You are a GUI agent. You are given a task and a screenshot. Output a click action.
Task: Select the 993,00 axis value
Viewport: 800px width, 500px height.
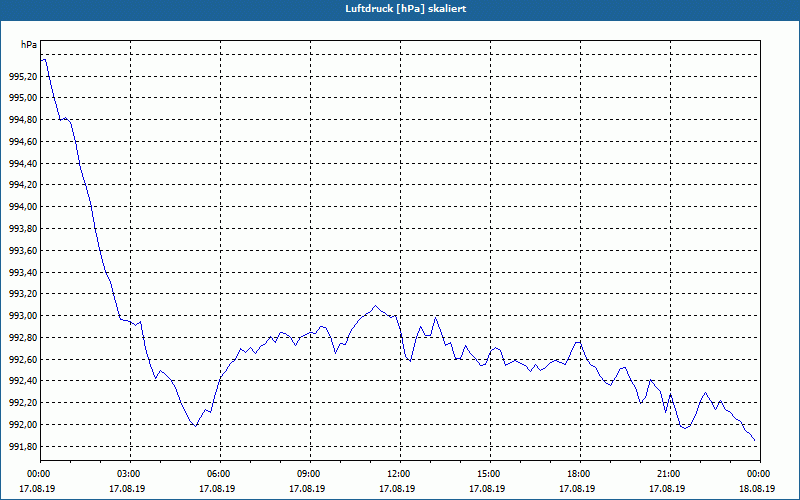point(23,316)
